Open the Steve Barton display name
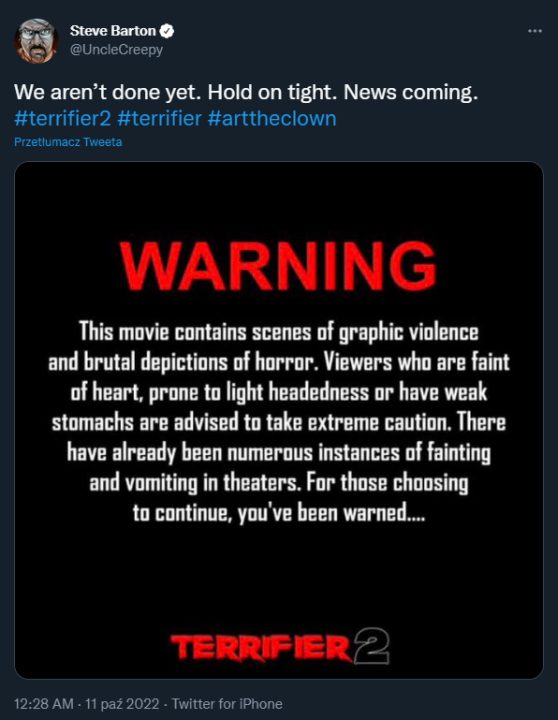Screen dimensions: 558x720 coord(113,31)
